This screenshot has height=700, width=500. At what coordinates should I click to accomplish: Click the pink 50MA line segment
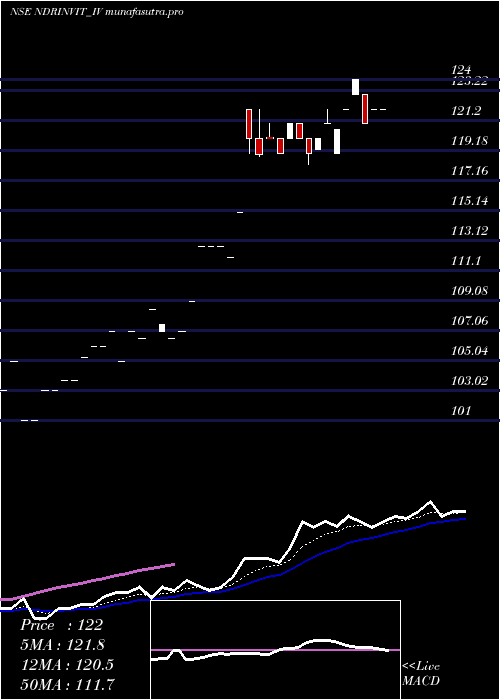click(87, 581)
